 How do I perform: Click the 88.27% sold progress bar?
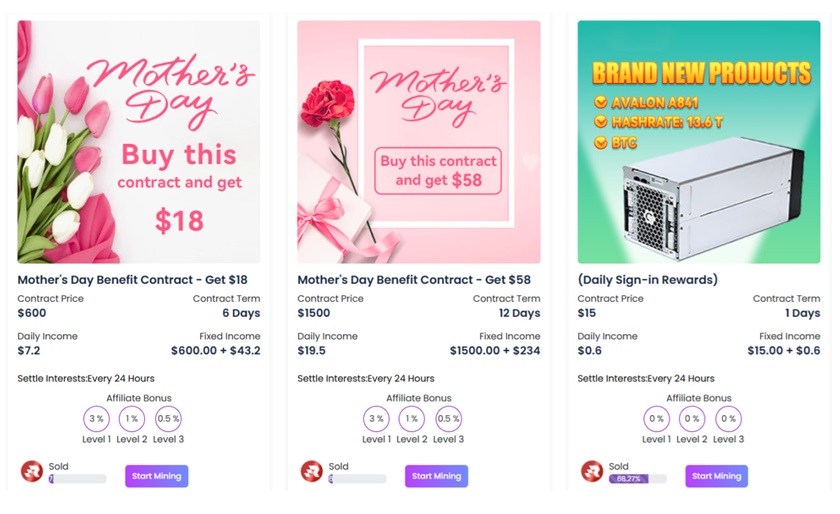coord(638,479)
